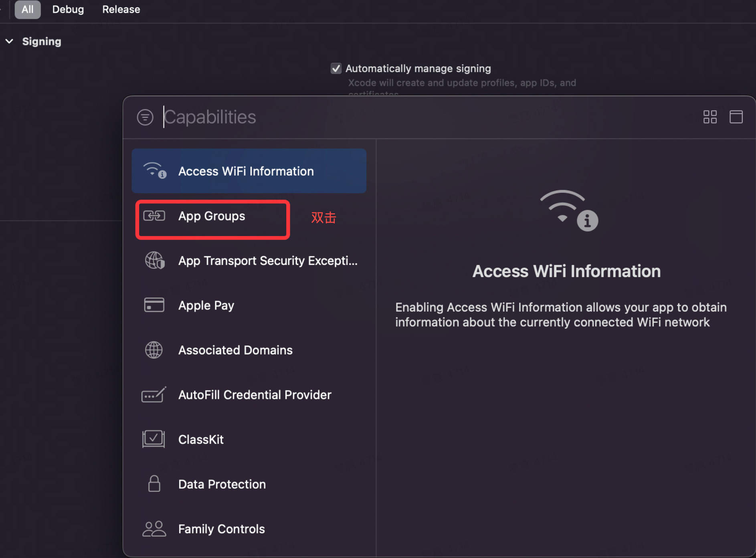Select the Associated Domains label
The height and width of the screenshot is (558, 756).
tap(235, 350)
